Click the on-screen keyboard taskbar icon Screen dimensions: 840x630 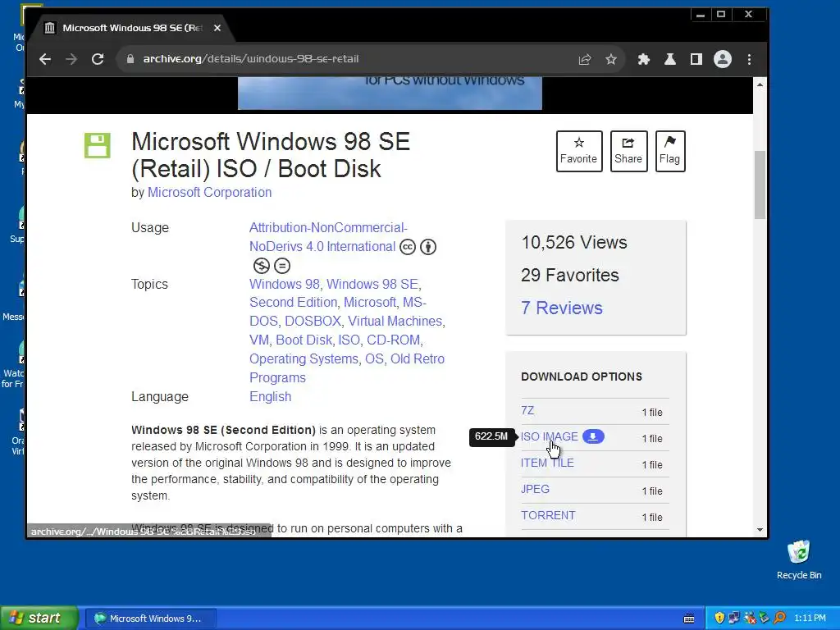click(x=689, y=619)
